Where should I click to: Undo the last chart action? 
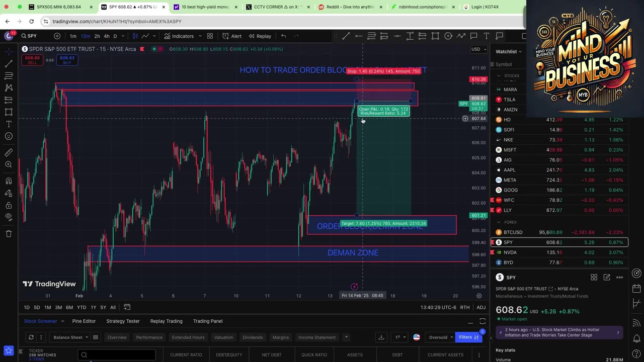[284, 36]
